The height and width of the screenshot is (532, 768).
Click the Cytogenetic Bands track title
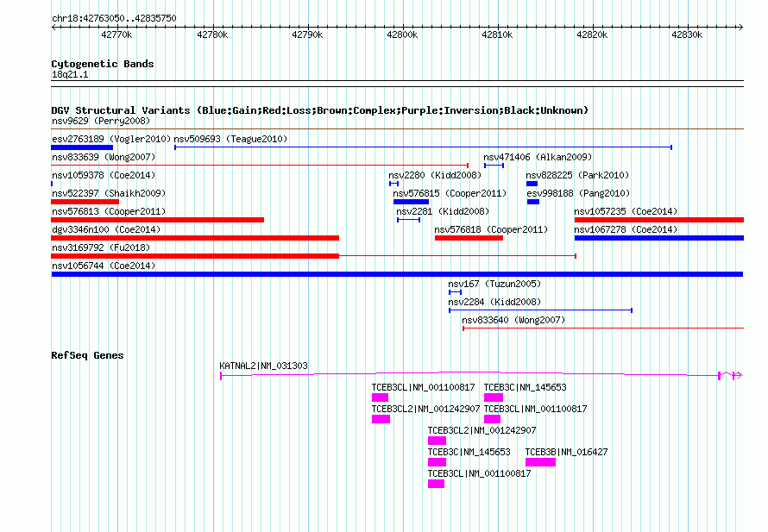coord(103,64)
